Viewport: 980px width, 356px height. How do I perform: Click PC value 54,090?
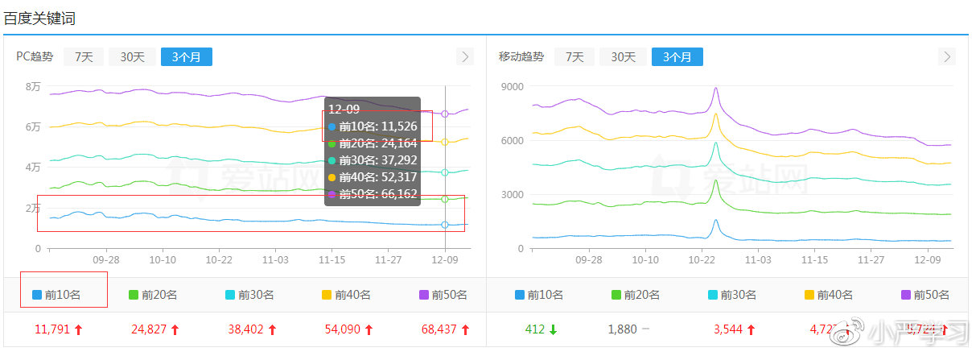click(x=341, y=329)
